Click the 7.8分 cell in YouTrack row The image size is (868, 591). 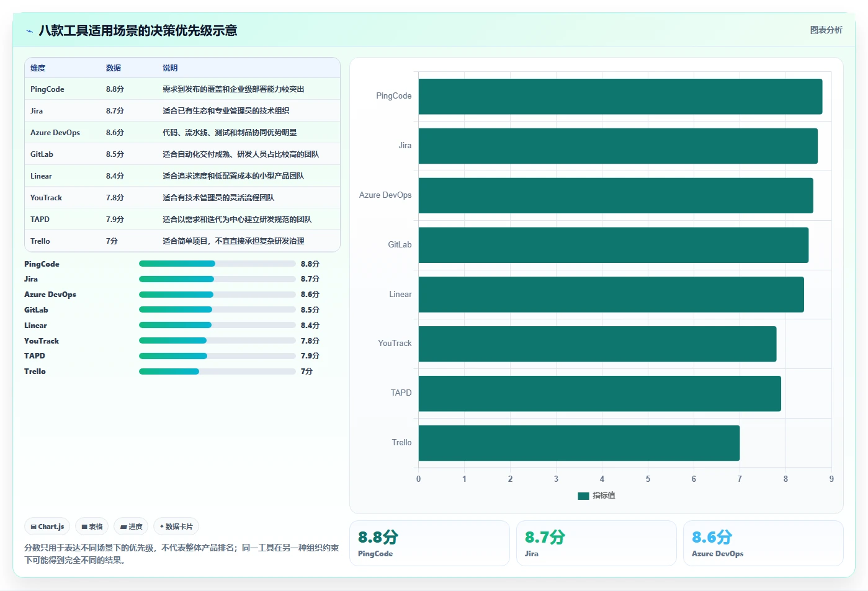point(115,198)
